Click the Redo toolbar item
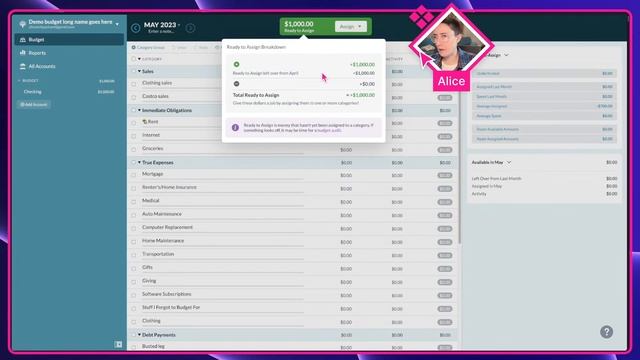This screenshot has height=360, width=640. pos(201,47)
